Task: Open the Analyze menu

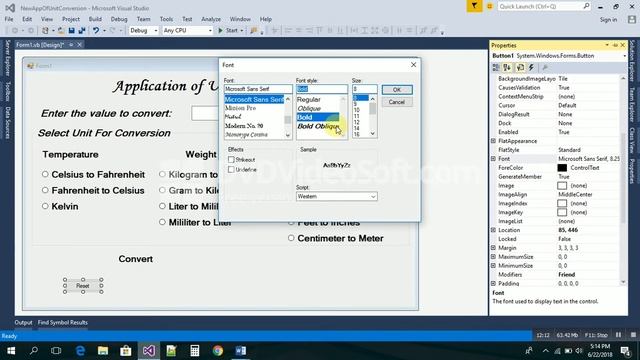Action: point(211,19)
